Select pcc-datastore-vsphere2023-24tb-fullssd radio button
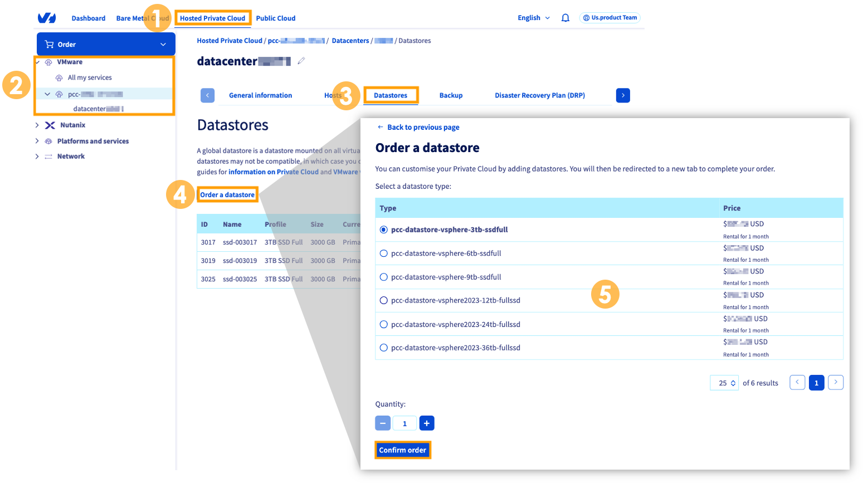Screen dimensions: 868x483 pos(384,324)
